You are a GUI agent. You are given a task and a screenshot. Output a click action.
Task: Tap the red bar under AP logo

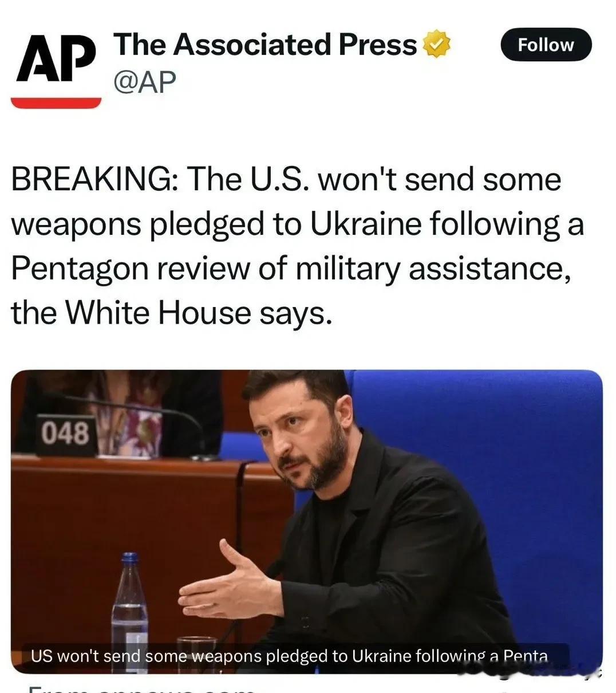coord(56,103)
